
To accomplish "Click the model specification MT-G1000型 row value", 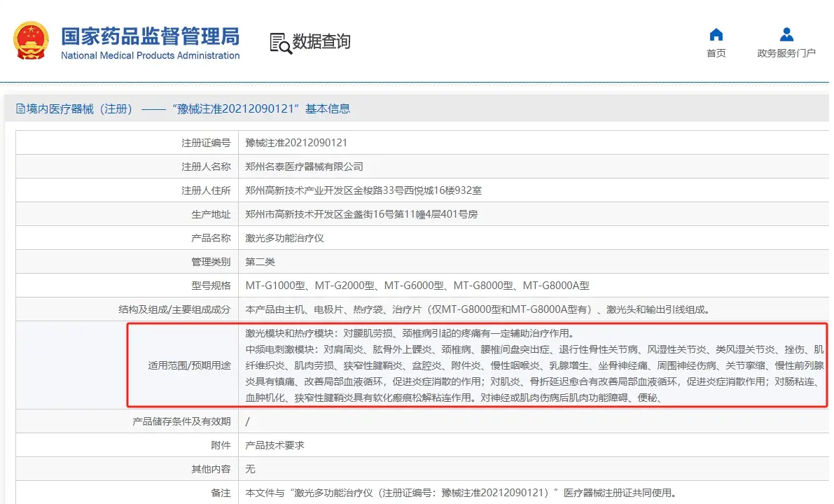I will (x=417, y=286).
